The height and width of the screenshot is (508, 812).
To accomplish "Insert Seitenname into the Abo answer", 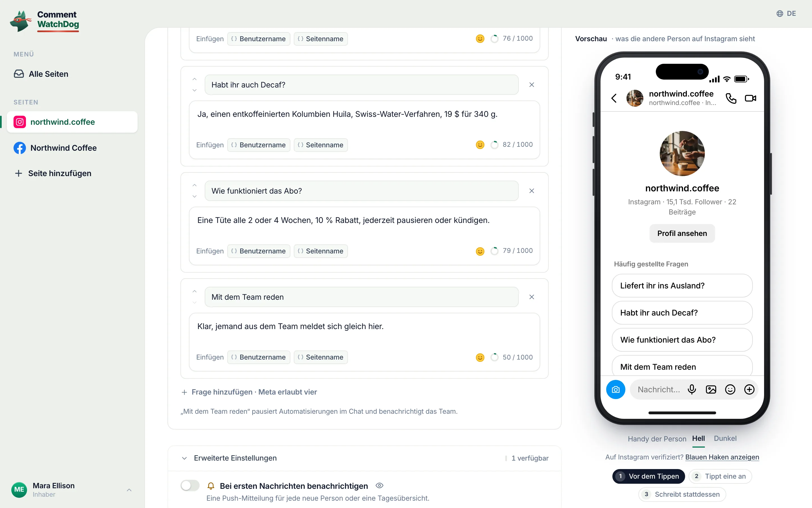I will point(321,251).
